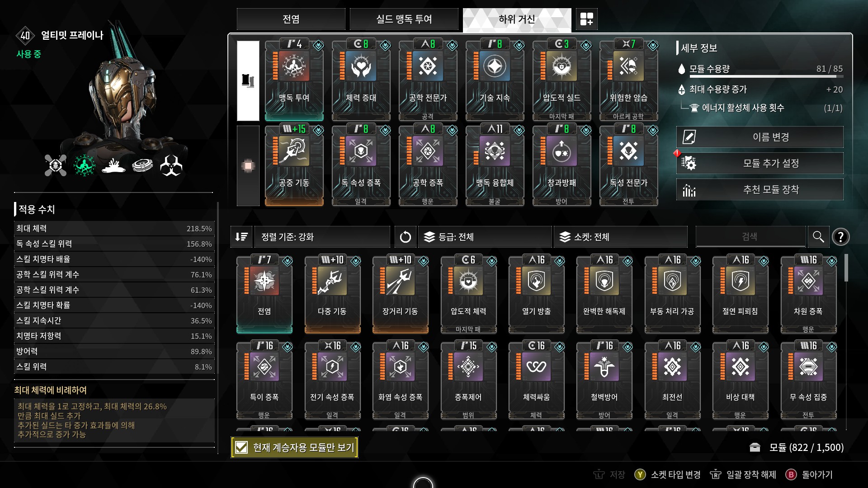
Task: Click the 이름 변경 button
Action: point(759,137)
